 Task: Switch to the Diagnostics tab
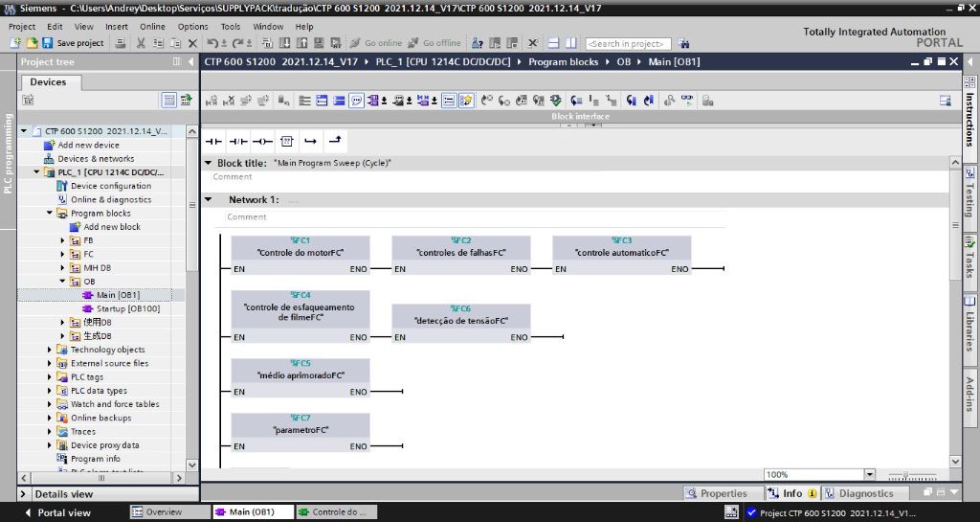pos(865,493)
